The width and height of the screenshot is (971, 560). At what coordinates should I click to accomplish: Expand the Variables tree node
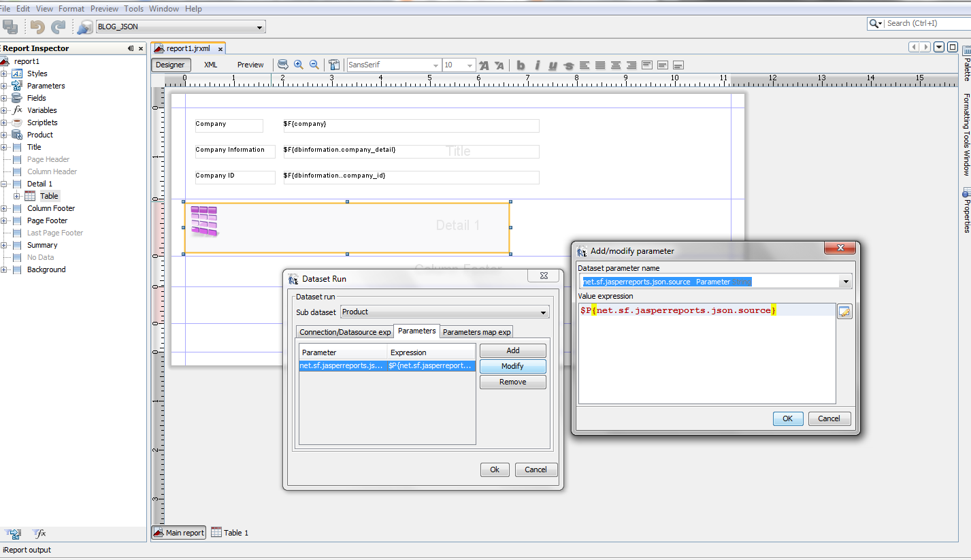tap(4, 110)
